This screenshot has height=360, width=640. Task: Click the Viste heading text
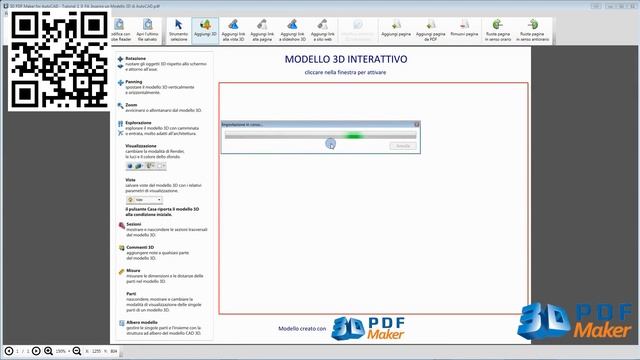pyautogui.click(x=130, y=180)
